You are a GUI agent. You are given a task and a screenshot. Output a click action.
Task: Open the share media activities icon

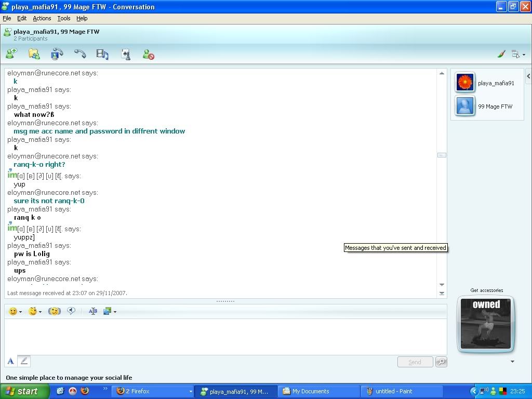[x=102, y=54]
